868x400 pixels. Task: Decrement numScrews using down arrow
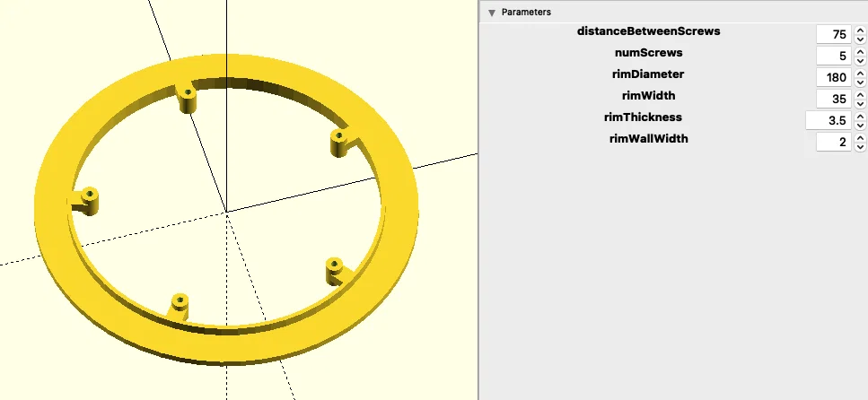860,61
